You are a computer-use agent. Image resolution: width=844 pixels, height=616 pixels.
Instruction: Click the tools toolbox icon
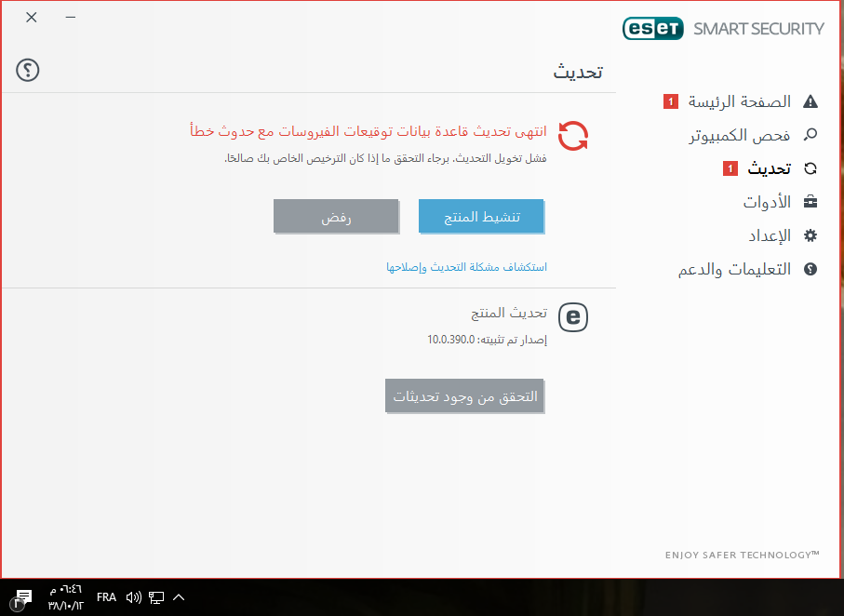811,201
